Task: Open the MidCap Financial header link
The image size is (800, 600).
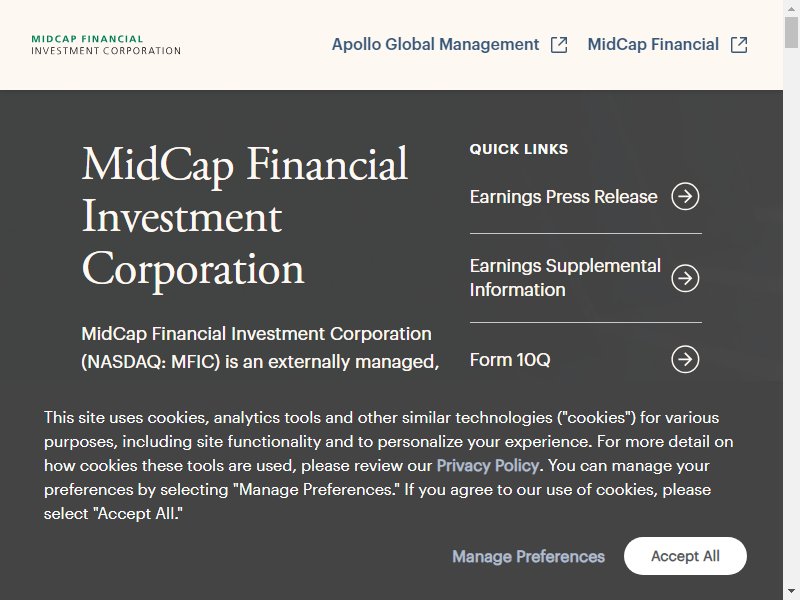Action: tap(653, 44)
